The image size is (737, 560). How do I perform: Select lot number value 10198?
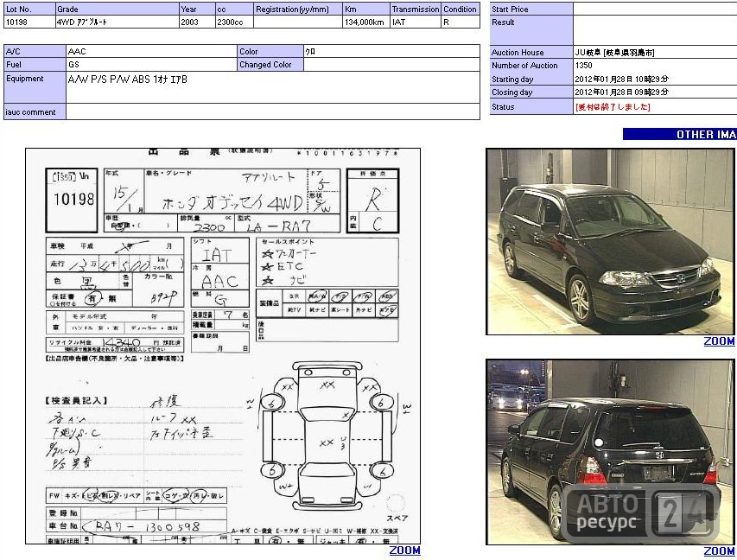(17, 22)
